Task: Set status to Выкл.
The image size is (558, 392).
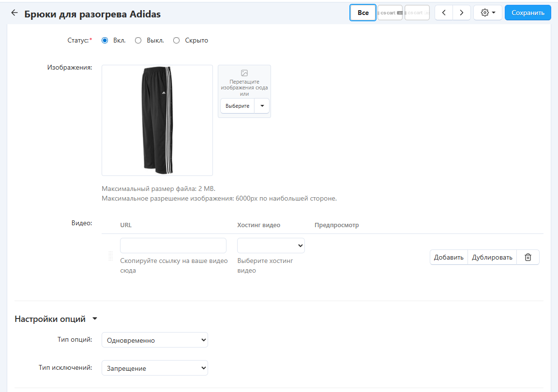Action: [x=138, y=41]
